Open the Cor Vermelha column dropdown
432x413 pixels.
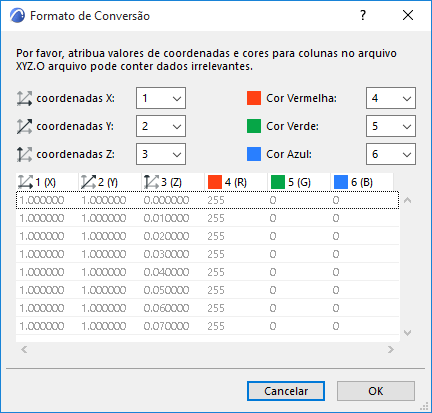coord(391,98)
